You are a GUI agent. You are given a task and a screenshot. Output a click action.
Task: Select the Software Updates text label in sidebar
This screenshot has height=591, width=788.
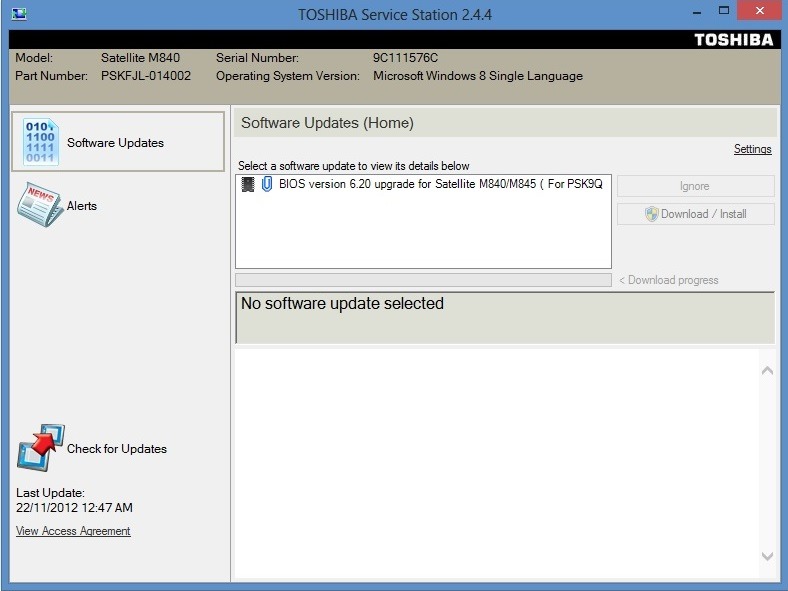(x=115, y=143)
